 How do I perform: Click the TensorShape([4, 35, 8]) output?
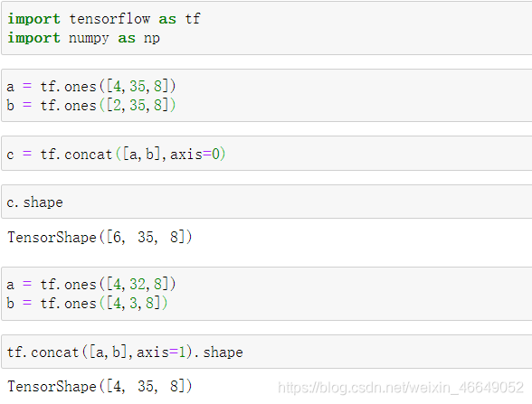(100, 387)
